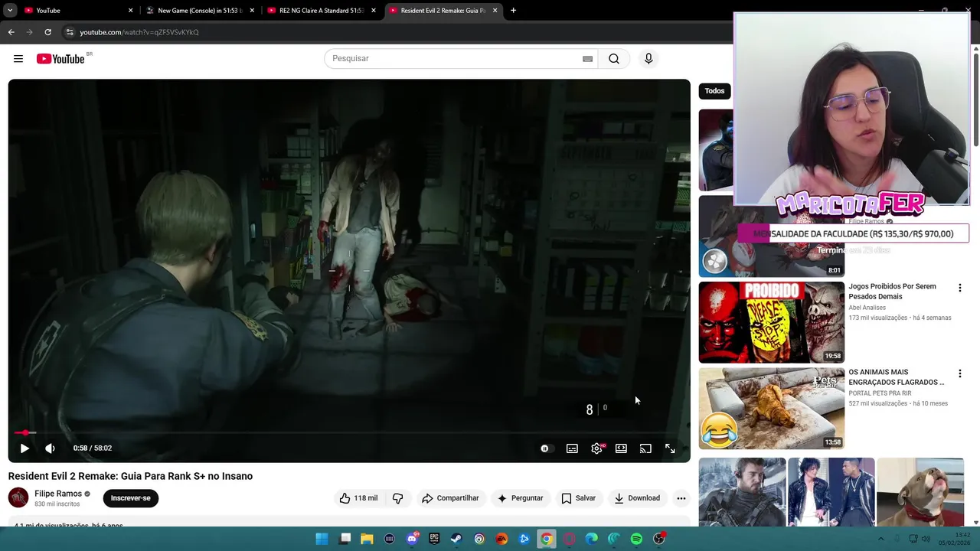Open Filipe Ramos channel name link
Image resolution: width=980 pixels, height=551 pixels.
58,494
